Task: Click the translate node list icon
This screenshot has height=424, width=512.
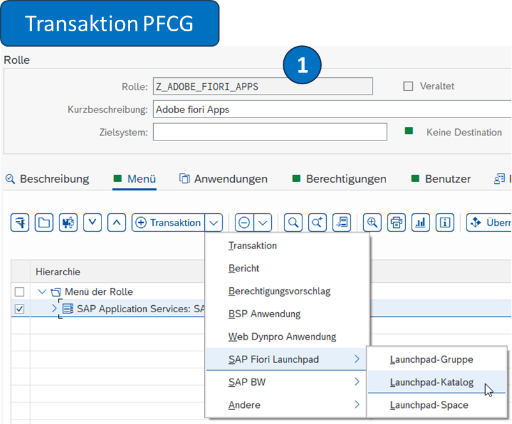Action: (x=342, y=222)
